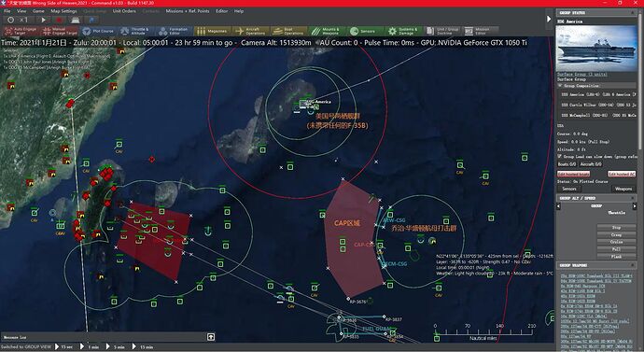The height and width of the screenshot is (352, 644).
Task: Set group throttle to Cruise
Action: click(616, 242)
